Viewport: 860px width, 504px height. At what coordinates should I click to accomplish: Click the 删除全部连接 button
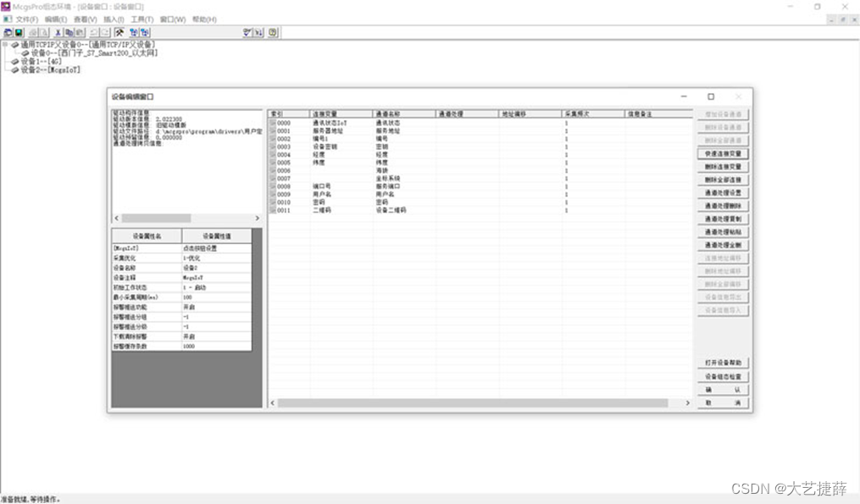(x=723, y=180)
